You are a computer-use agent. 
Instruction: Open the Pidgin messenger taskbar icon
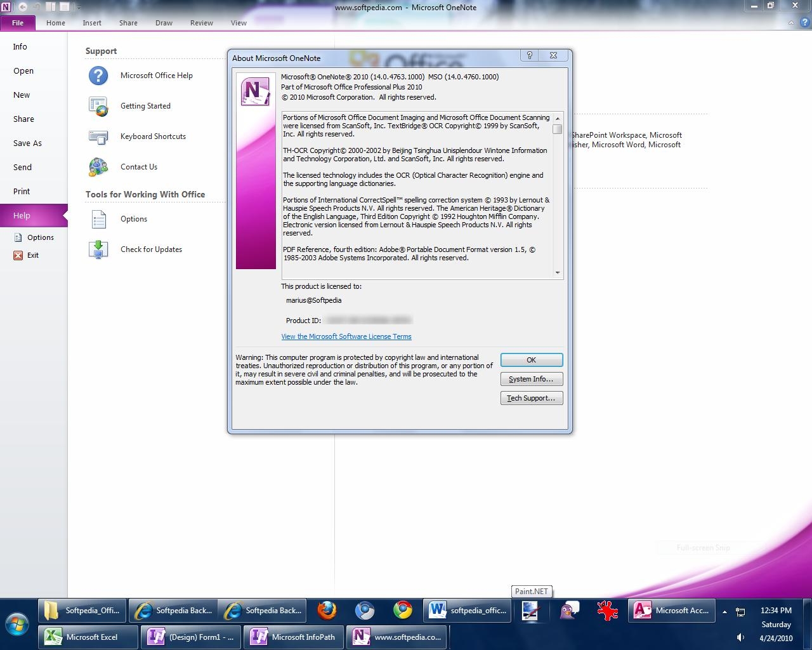click(x=569, y=611)
